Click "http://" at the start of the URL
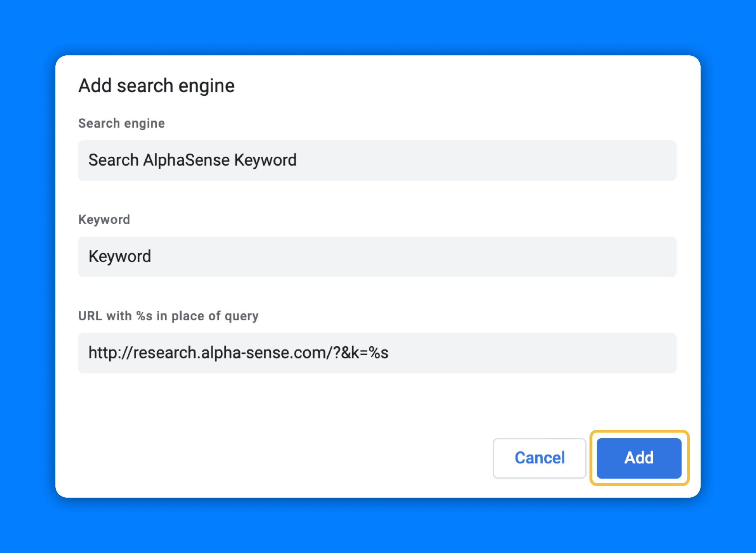 [x=110, y=353]
